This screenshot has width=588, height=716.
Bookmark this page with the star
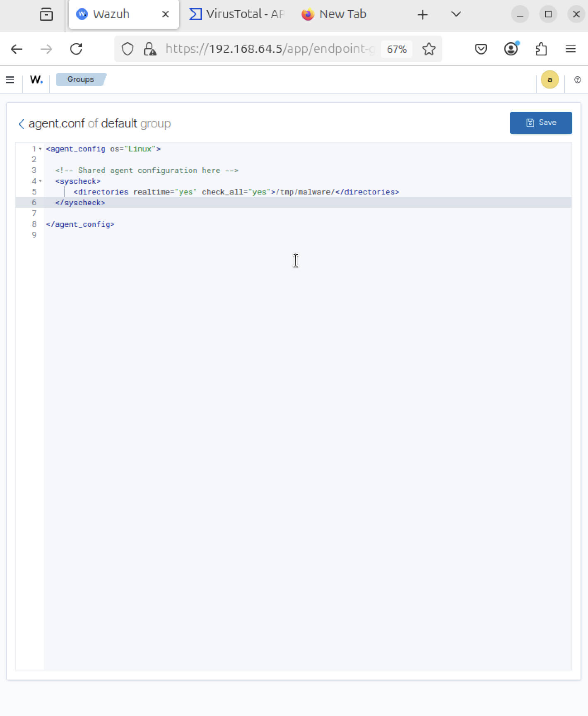[x=429, y=49]
